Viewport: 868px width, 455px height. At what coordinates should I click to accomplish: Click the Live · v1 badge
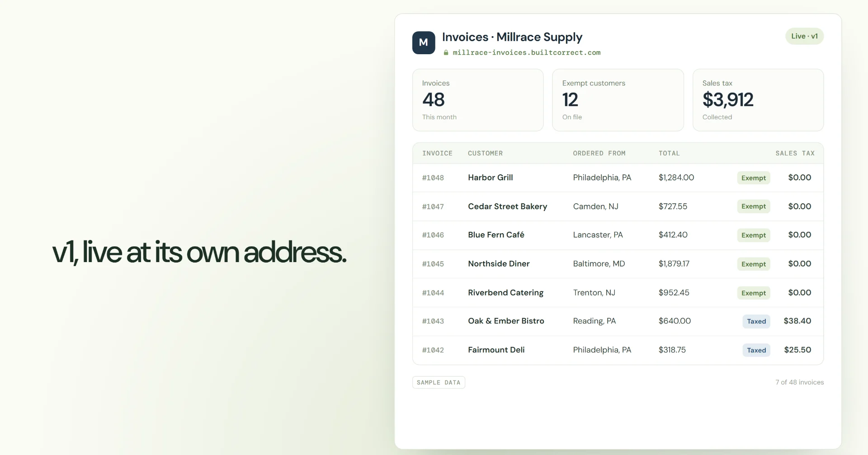pos(804,36)
